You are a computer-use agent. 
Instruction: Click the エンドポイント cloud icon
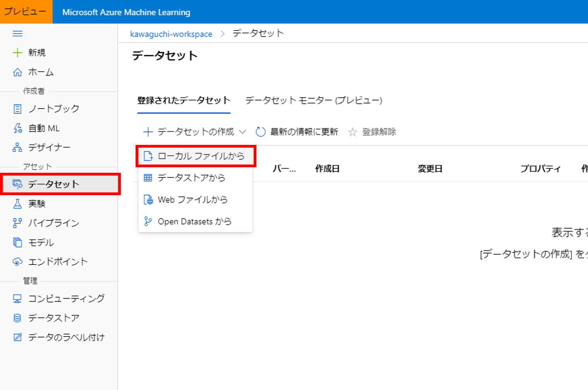pyautogui.click(x=17, y=262)
